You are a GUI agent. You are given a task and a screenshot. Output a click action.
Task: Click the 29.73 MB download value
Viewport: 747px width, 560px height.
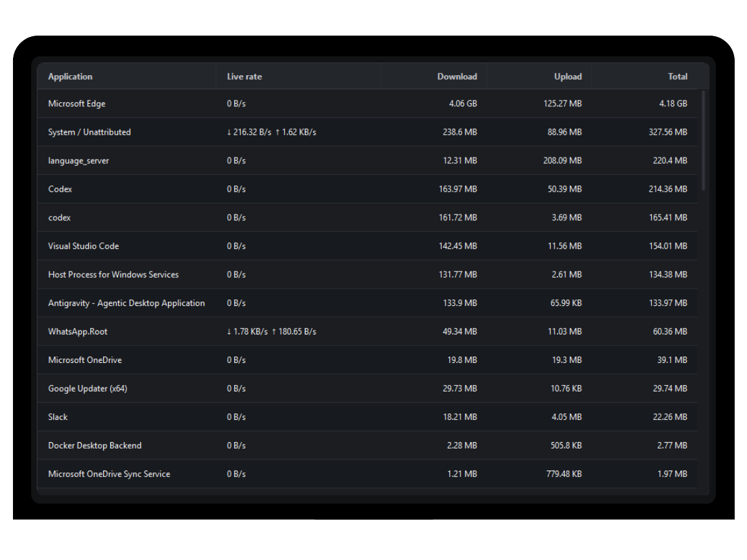(x=460, y=389)
